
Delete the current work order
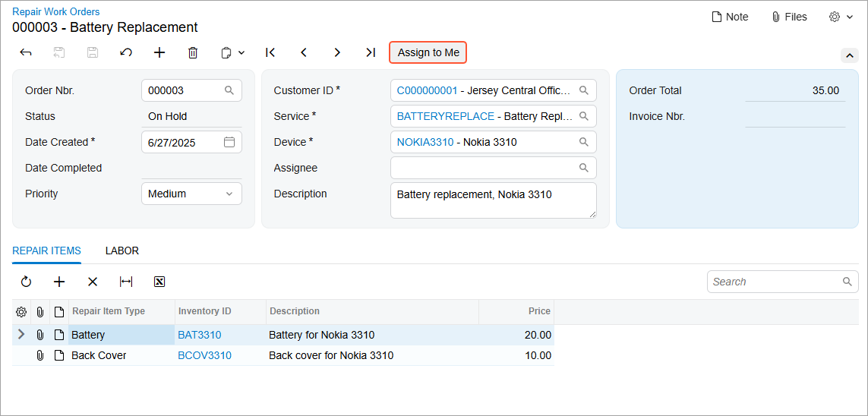193,52
